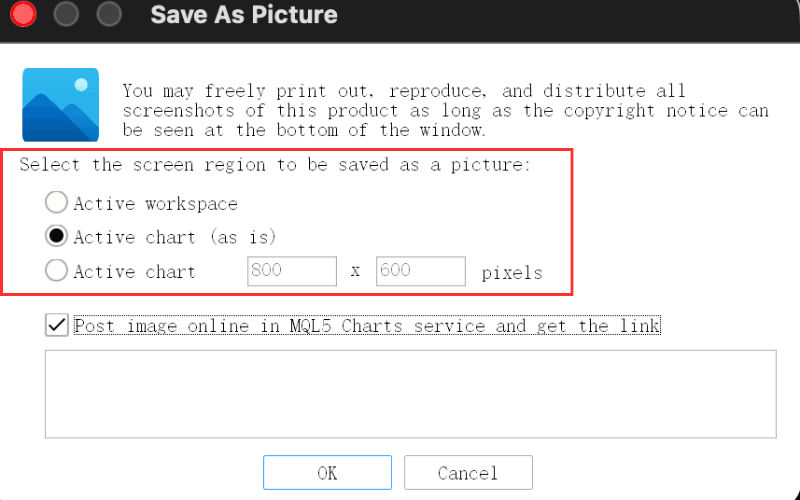Viewport: 800px width, 500px height.
Task: Click the copyright notice paragraph text
Action: pyautogui.click(x=445, y=110)
